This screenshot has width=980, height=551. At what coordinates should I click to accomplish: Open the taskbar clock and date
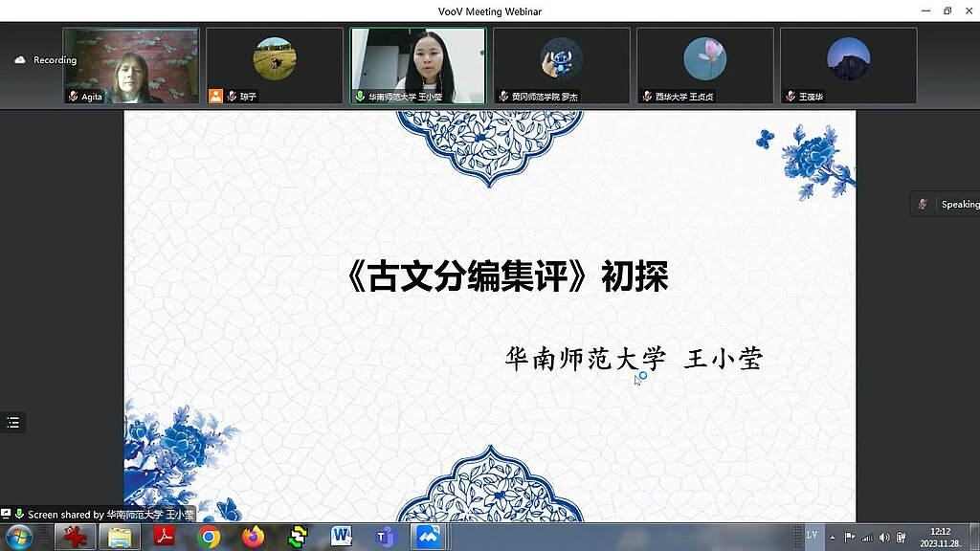tap(941, 538)
